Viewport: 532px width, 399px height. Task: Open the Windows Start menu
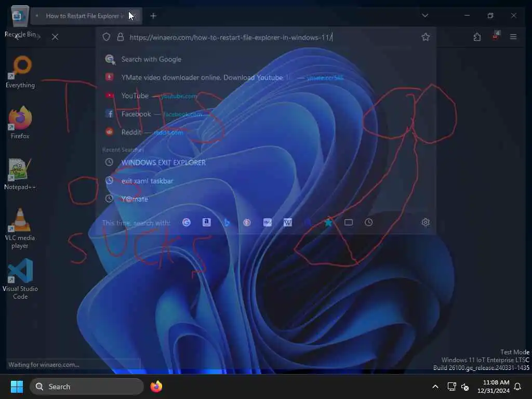[17, 387]
